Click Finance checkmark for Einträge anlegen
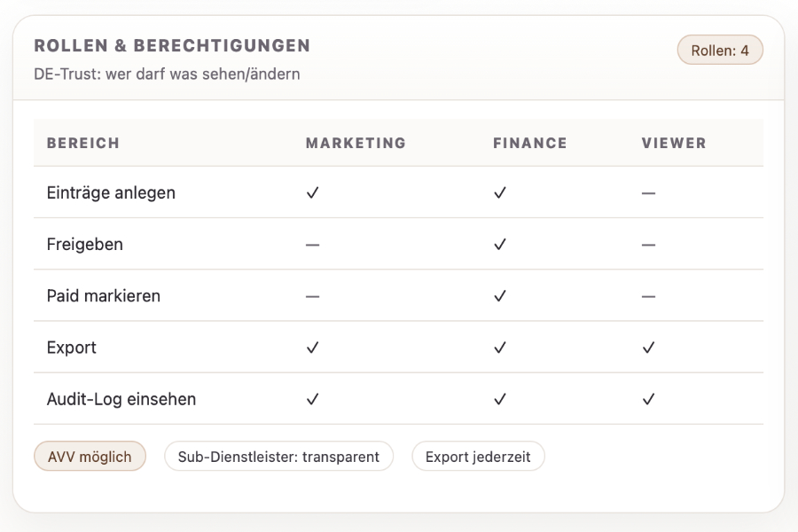 (500, 192)
